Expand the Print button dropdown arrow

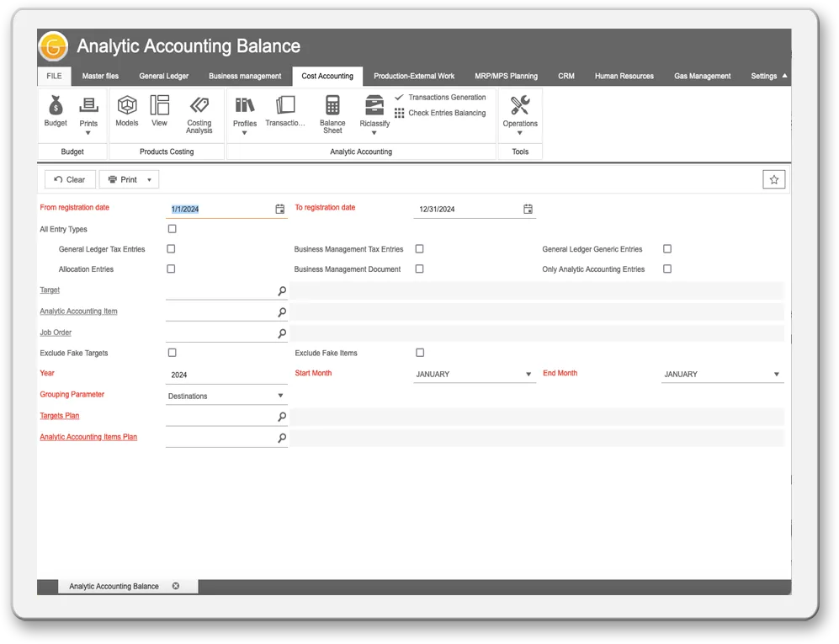(150, 179)
